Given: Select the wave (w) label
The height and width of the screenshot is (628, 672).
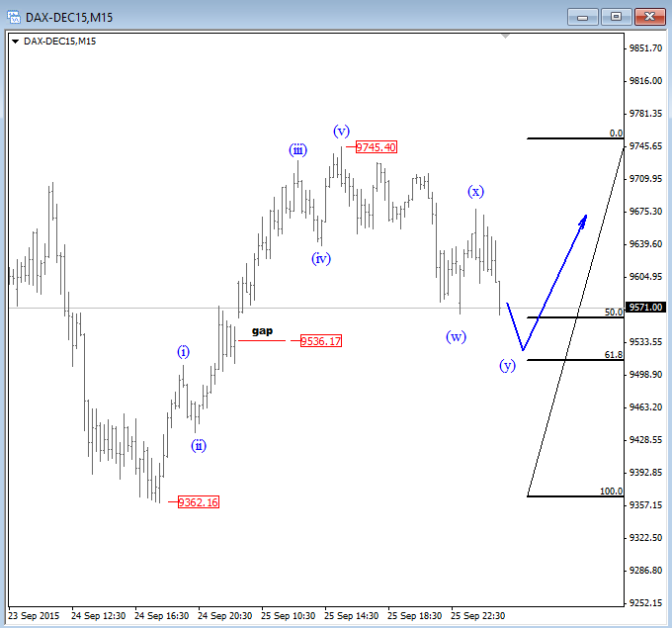Looking at the screenshot, I should point(456,336).
